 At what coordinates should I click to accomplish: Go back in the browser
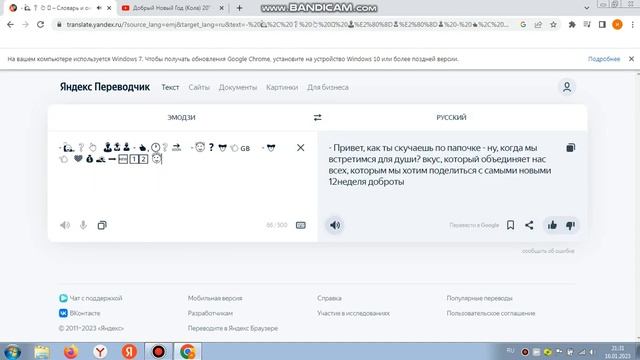[x=11, y=24]
